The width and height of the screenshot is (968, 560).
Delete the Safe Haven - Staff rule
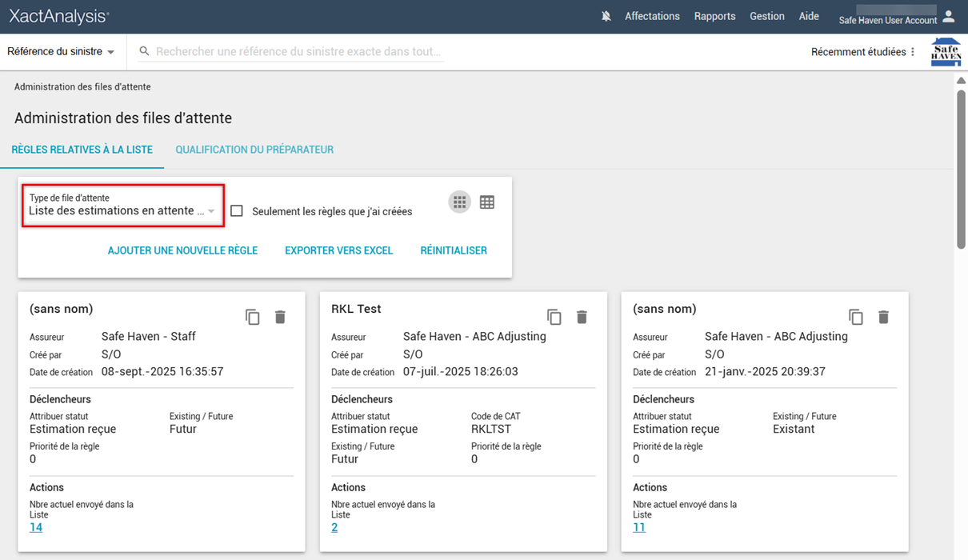(x=280, y=317)
